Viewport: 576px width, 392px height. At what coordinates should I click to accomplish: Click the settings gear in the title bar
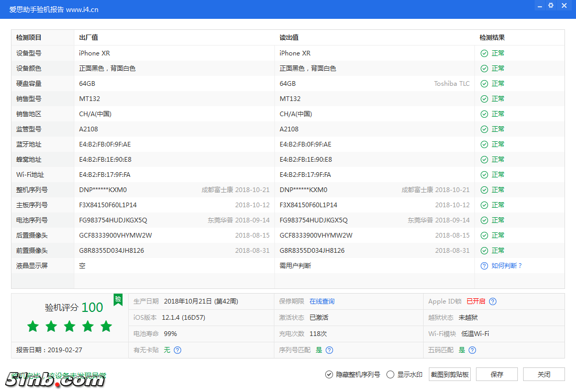tap(550, 5)
